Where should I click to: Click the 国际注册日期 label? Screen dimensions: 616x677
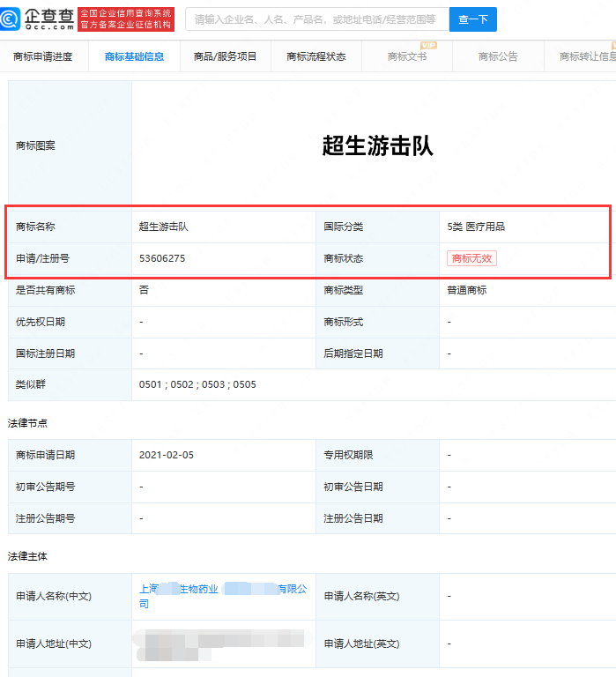pos(45,353)
